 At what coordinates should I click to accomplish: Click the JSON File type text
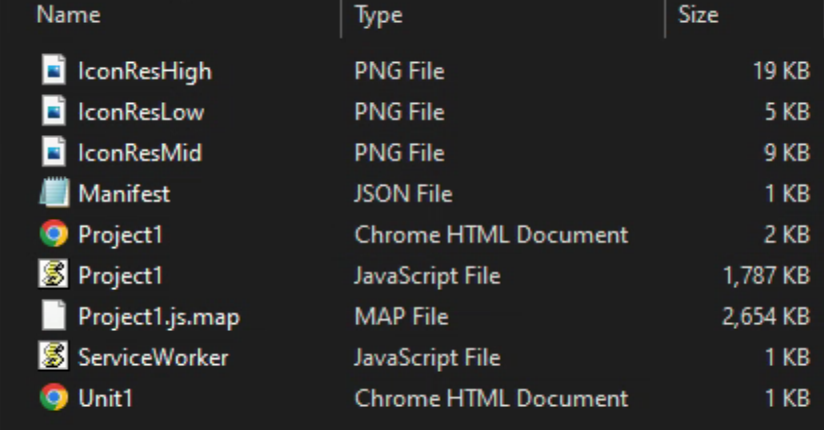pos(403,193)
